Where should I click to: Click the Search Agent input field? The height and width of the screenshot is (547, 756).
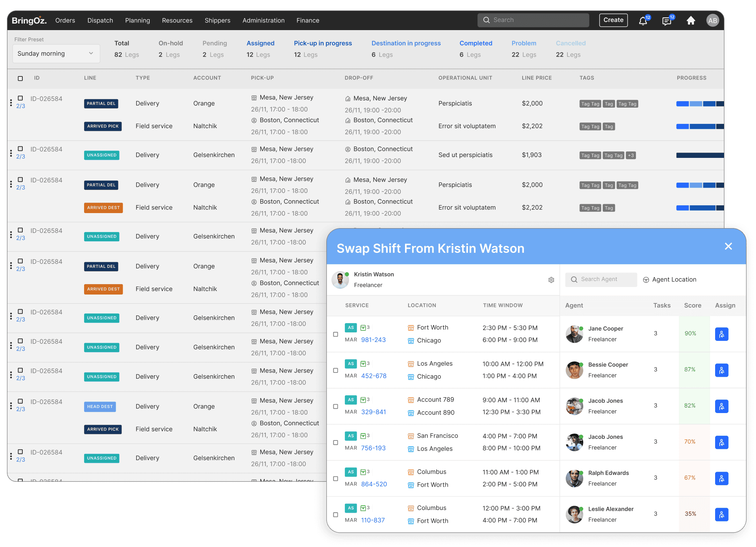(601, 279)
